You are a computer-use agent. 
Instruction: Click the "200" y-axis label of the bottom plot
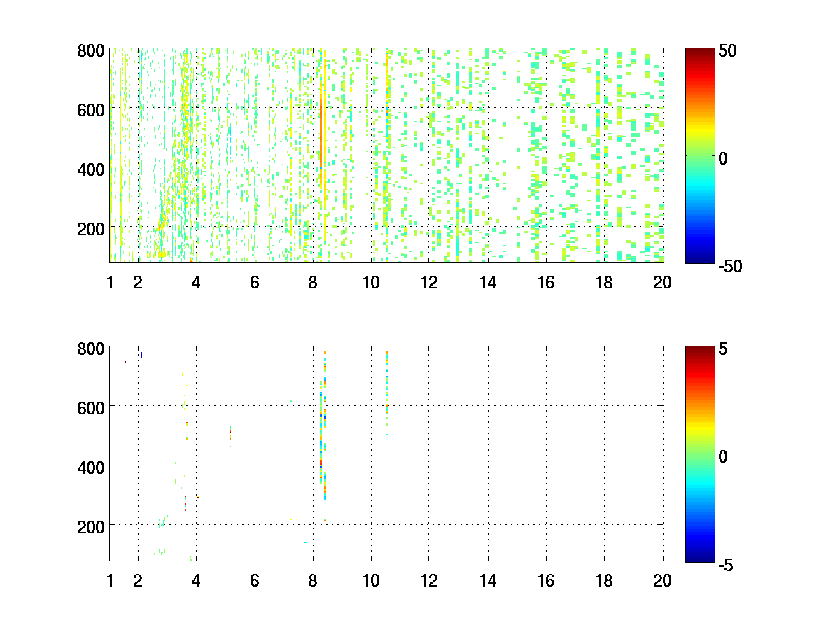click(x=91, y=526)
